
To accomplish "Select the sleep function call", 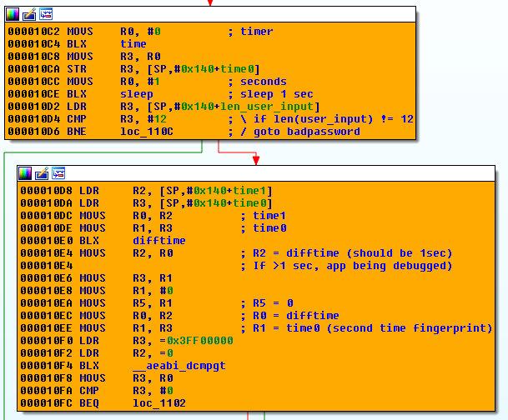I will 137,94.
